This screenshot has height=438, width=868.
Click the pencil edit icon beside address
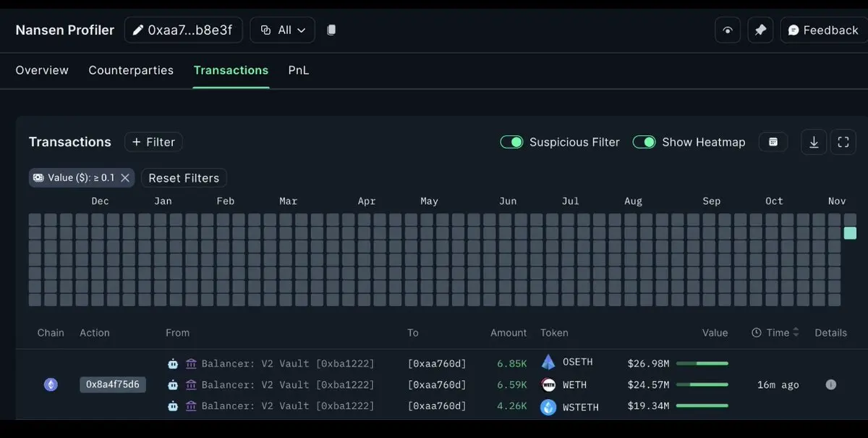pyautogui.click(x=137, y=30)
